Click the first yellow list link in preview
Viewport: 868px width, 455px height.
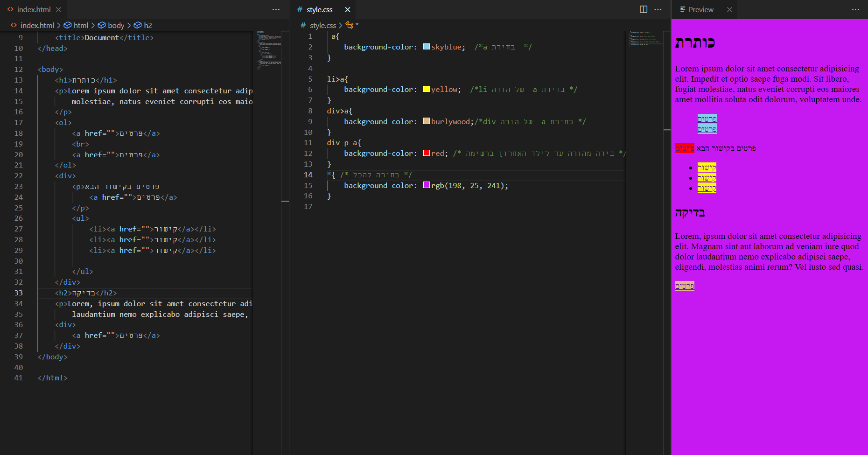[707, 168]
